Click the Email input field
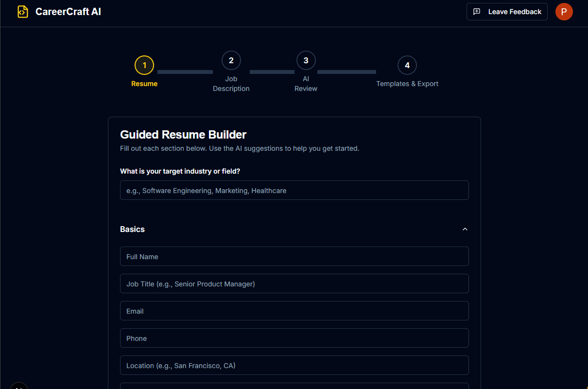The width and height of the screenshot is (588, 389). (x=294, y=311)
